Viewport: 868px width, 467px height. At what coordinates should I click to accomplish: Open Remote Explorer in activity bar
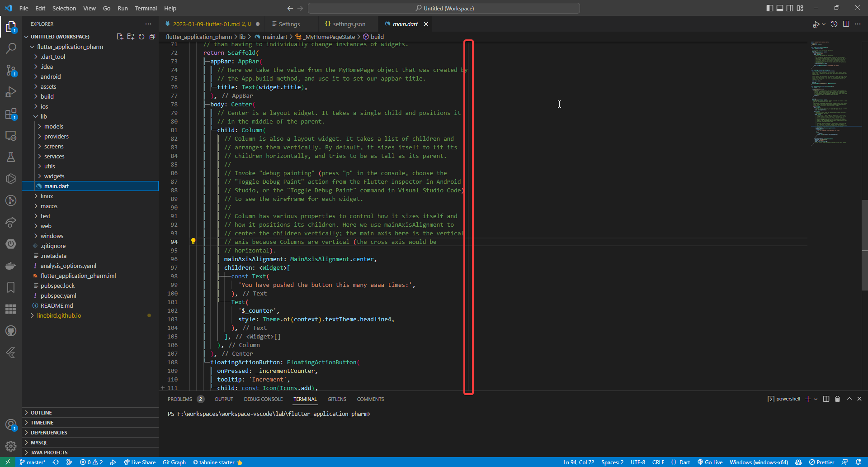click(x=11, y=135)
